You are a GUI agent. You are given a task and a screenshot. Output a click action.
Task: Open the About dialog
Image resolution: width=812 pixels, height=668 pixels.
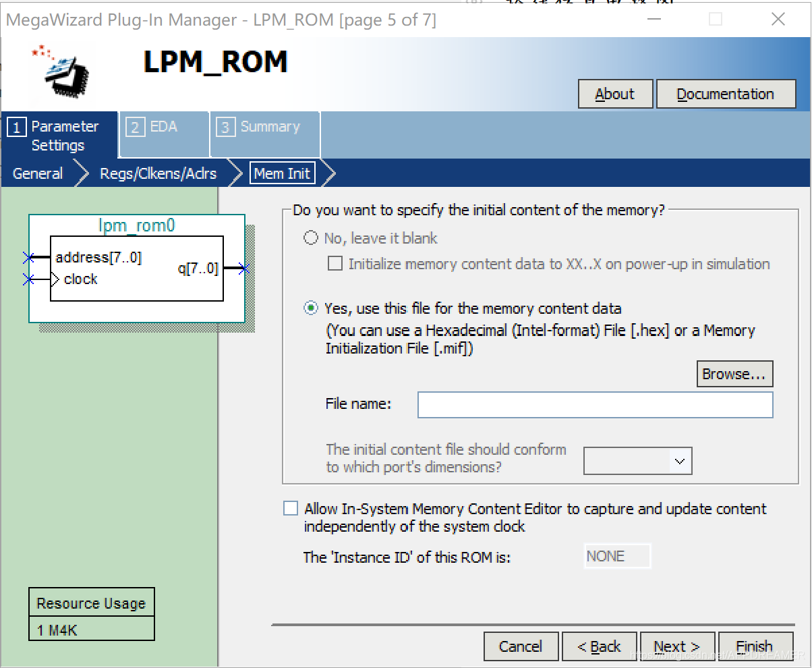click(x=615, y=94)
